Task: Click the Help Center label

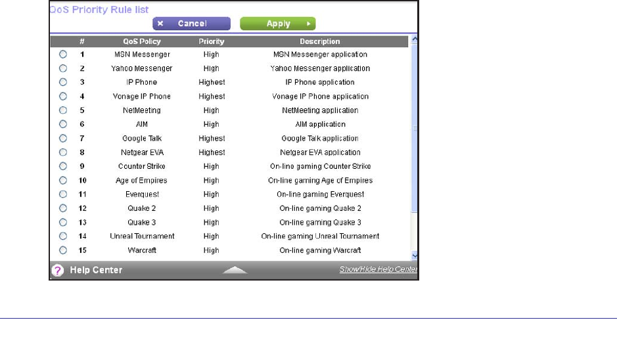Action: [x=96, y=270]
